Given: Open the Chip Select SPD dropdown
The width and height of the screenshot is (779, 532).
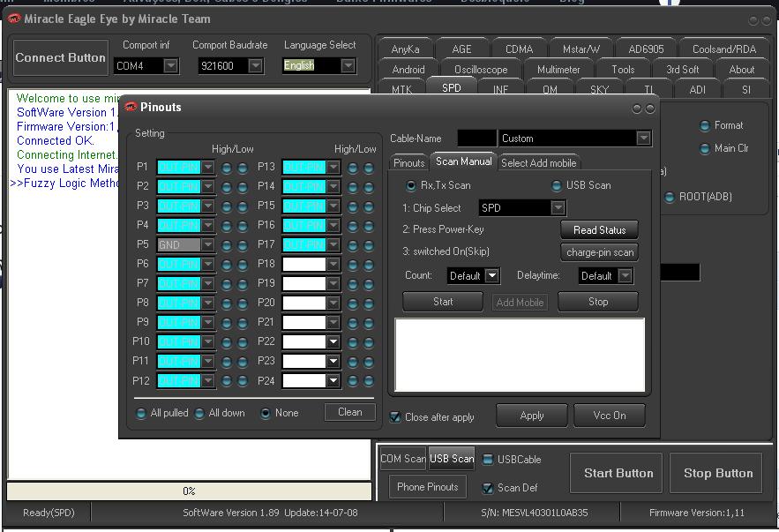Looking at the screenshot, I should pos(558,207).
